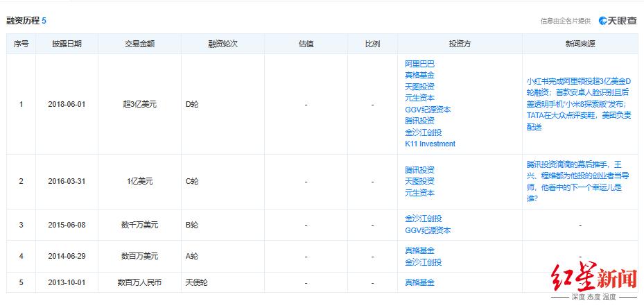The height and width of the screenshot is (308, 644).
Task: Click the 融资轮次 column header
Action: click(x=223, y=44)
